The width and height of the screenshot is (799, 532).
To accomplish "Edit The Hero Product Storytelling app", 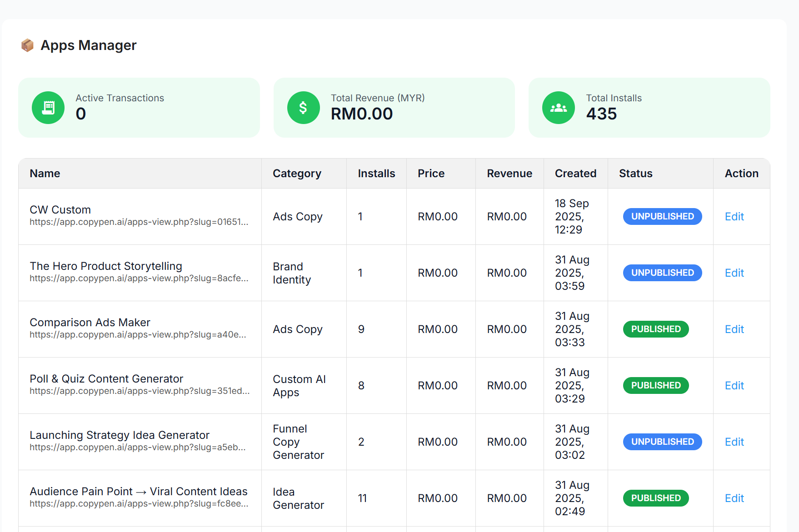I will [734, 273].
